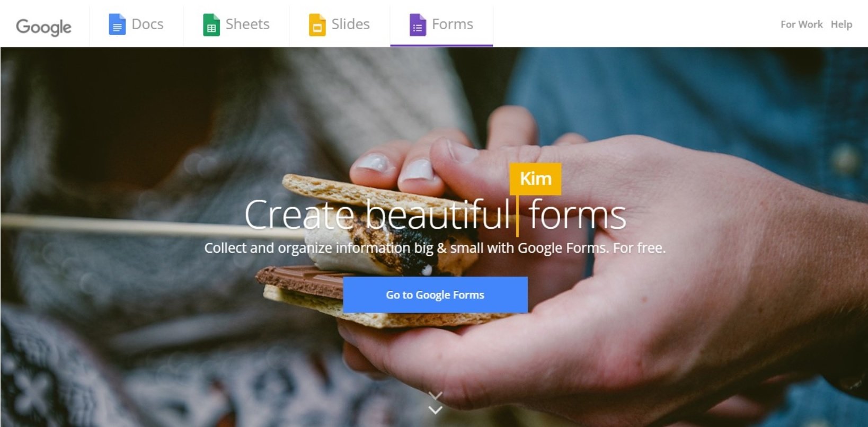Click the double chevron scroll-down arrow
Image resolution: width=868 pixels, height=427 pixels.
point(435,403)
